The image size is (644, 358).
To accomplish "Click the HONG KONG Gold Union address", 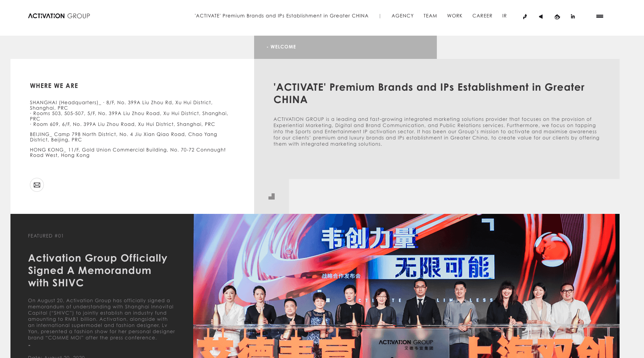I will click(x=128, y=152).
